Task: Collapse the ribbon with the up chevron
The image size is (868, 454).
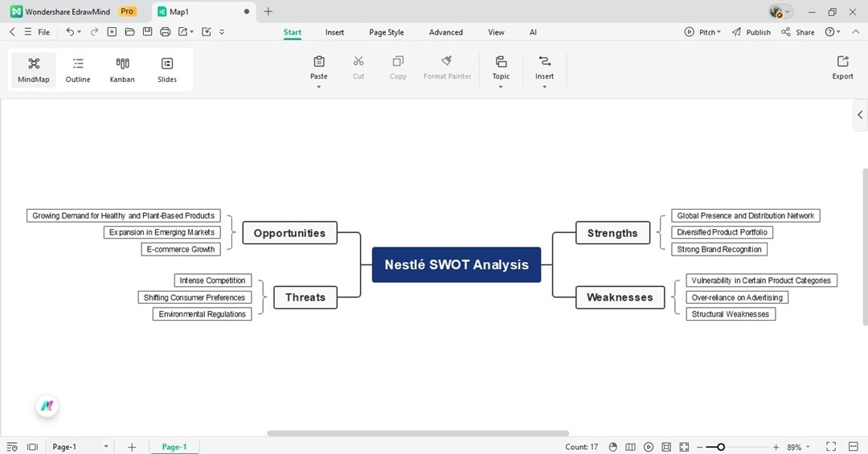Action: pyautogui.click(x=856, y=32)
